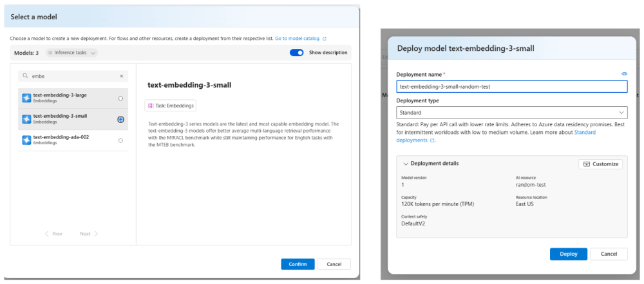Click the random-test AI resource value
The width and height of the screenshot is (644, 284).
[x=531, y=185]
